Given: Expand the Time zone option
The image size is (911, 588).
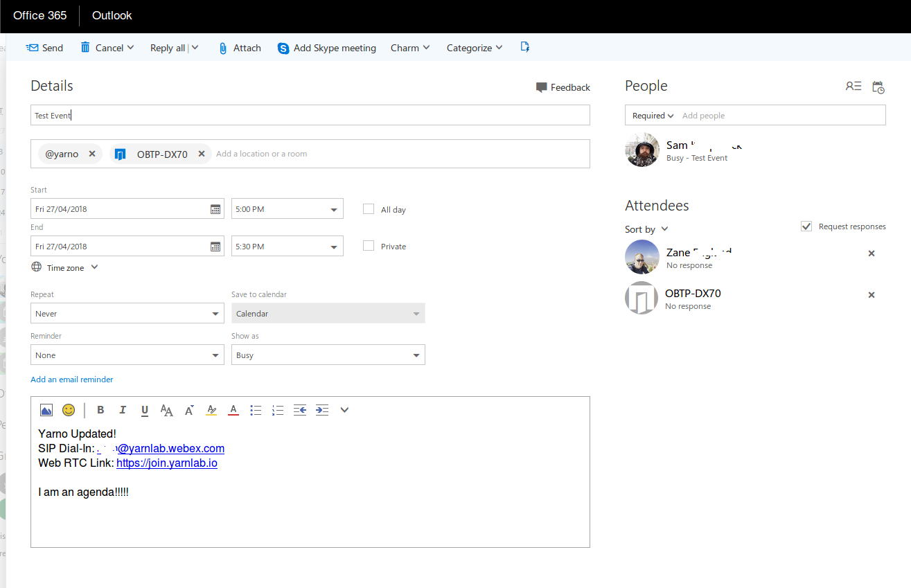Looking at the screenshot, I should click(x=95, y=267).
